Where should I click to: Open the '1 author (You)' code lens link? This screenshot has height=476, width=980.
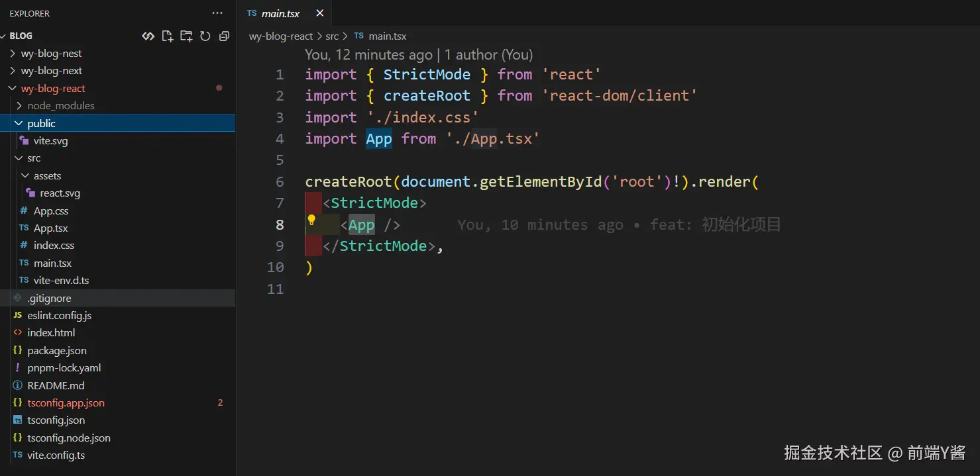(488, 55)
